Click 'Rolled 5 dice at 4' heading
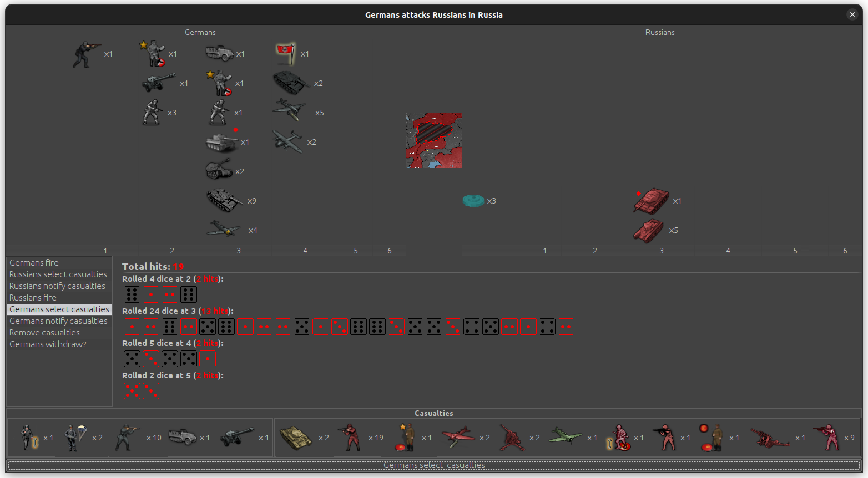Screen dimensions: 868x478 click(173, 343)
